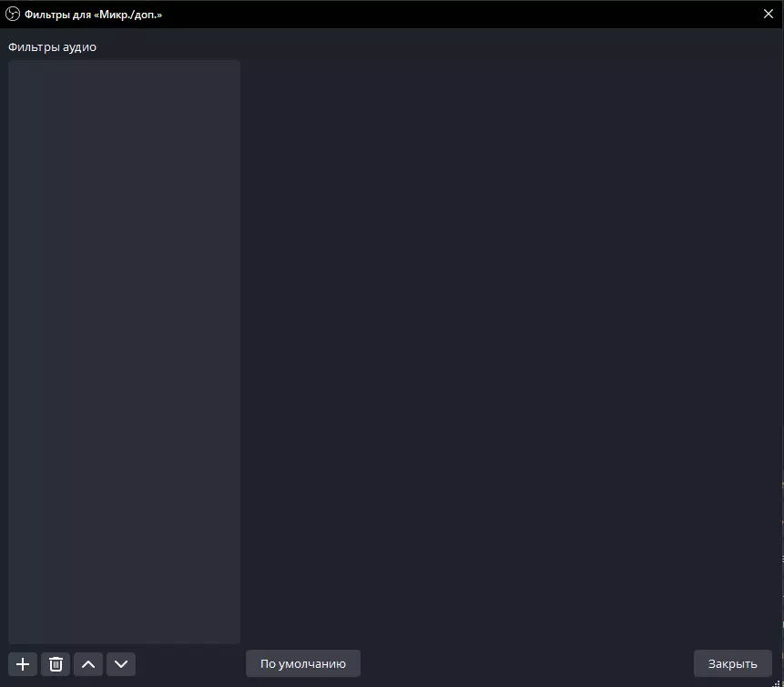The width and height of the screenshot is (784, 687).
Task: Click the resize grip at window corner
Action: (x=777, y=683)
